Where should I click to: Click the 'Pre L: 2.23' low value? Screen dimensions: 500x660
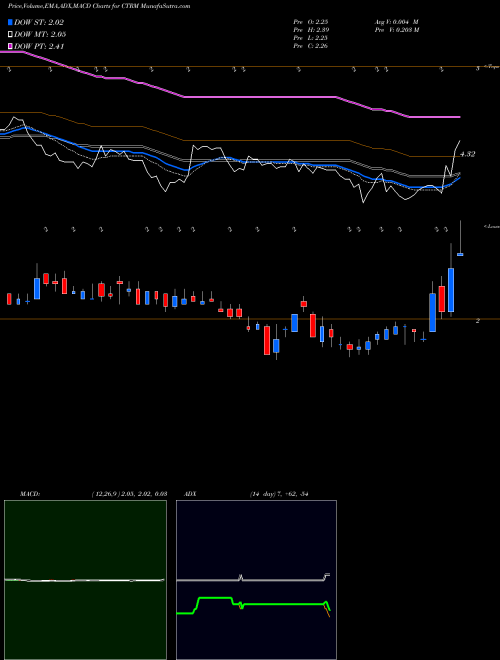click(311, 38)
